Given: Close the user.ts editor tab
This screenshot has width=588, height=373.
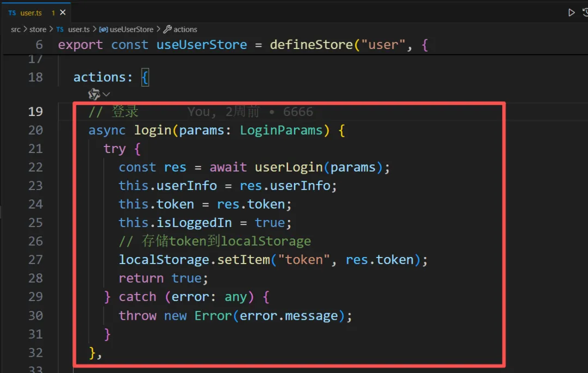Looking at the screenshot, I should 63,13.
